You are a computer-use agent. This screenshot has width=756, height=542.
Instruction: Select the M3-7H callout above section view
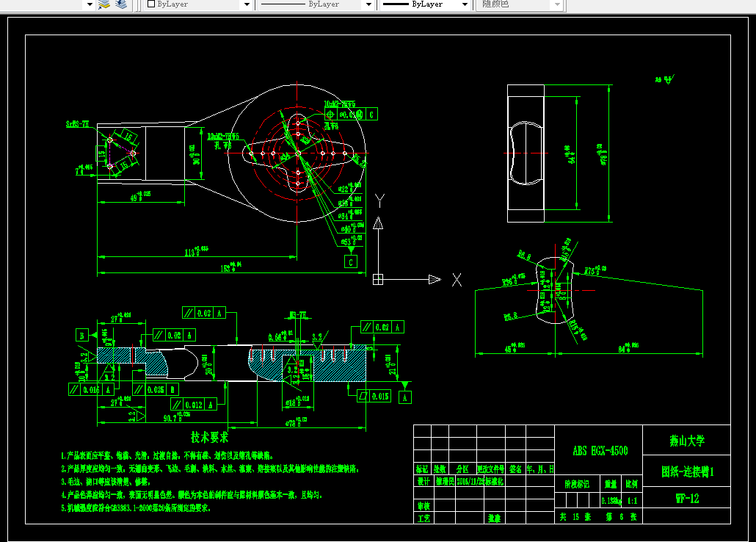(298, 314)
